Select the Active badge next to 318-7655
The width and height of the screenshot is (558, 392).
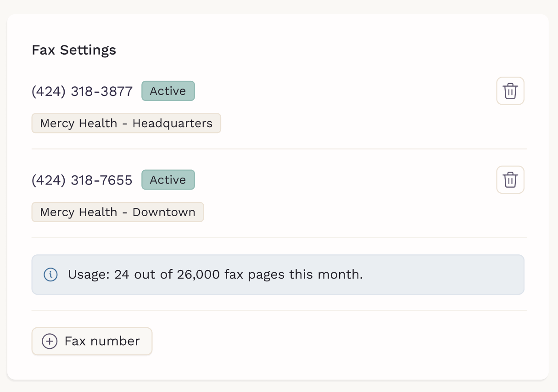168,180
